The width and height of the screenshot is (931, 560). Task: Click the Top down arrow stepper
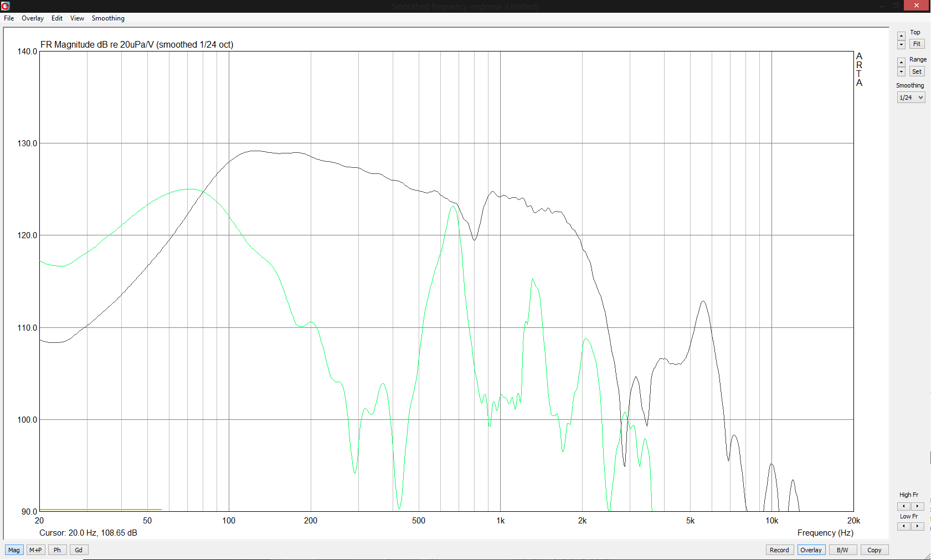(901, 45)
